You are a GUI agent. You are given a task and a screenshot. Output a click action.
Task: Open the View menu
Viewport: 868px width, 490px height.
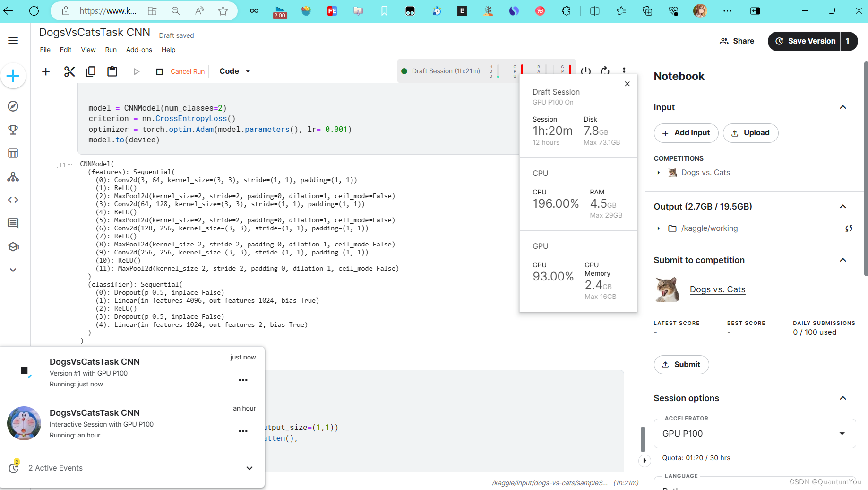[x=88, y=50]
